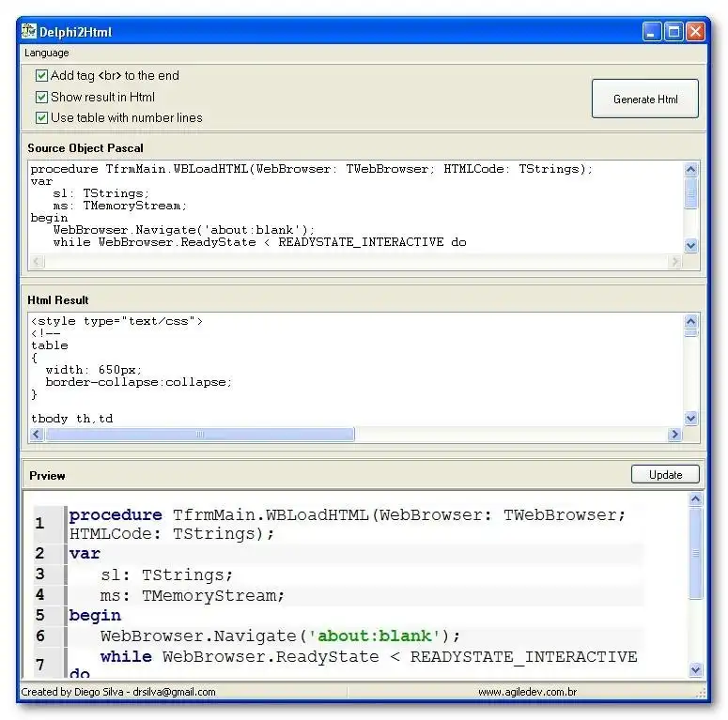Click 'sl: TStrings;' in preview line 3
The image size is (728, 720).
(x=166, y=574)
